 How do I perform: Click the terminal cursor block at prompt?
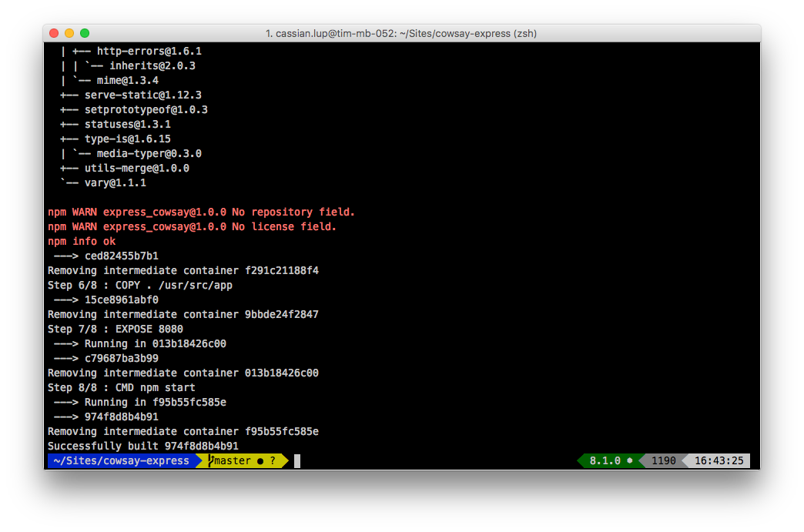297,460
